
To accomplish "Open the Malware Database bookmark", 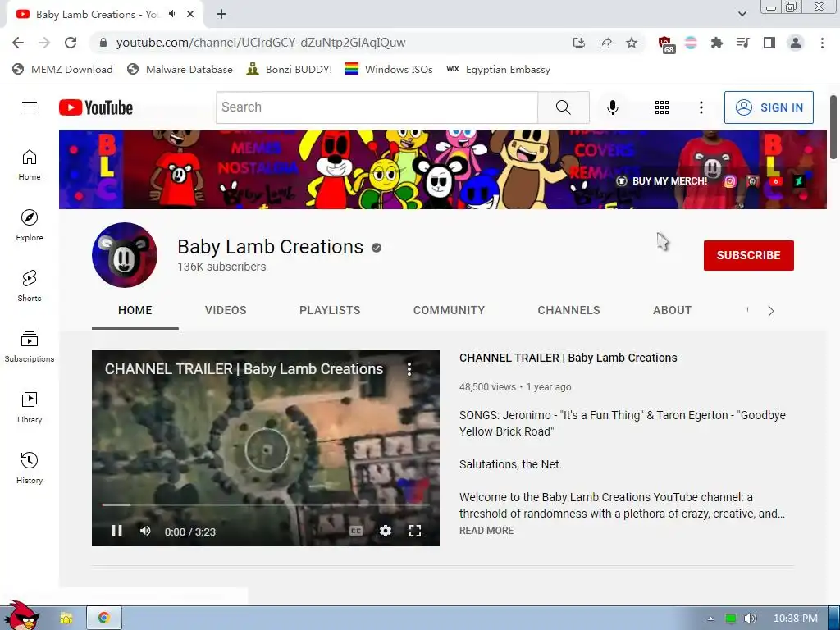I will 180,69.
